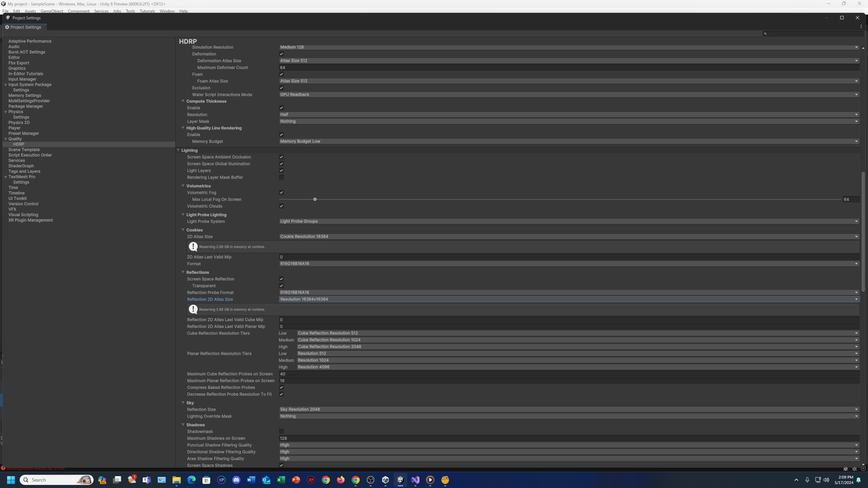Click the Project Settings search field
The width and height of the screenshot is (868, 488).
coord(812,33)
